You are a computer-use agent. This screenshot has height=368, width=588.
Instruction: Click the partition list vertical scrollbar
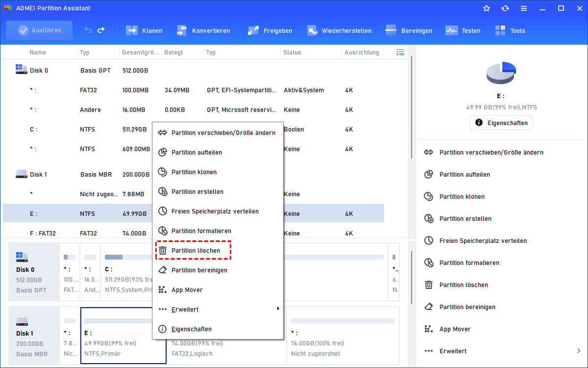[x=412, y=107]
